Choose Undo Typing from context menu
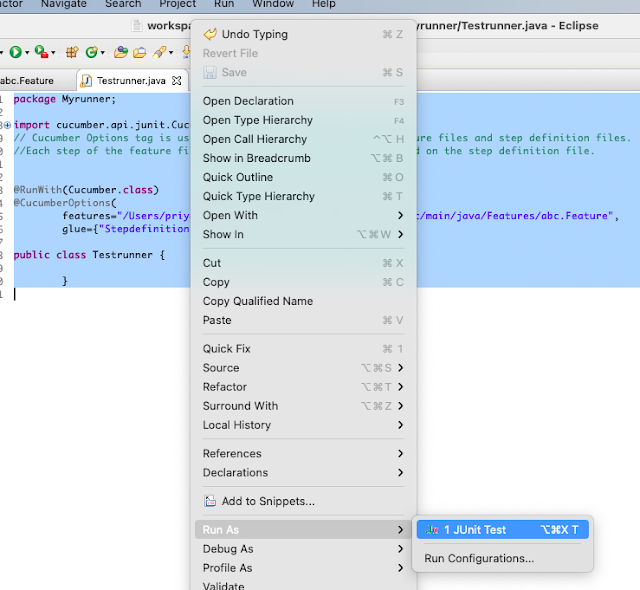Viewport: 640px width, 590px height. (x=303, y=34)
